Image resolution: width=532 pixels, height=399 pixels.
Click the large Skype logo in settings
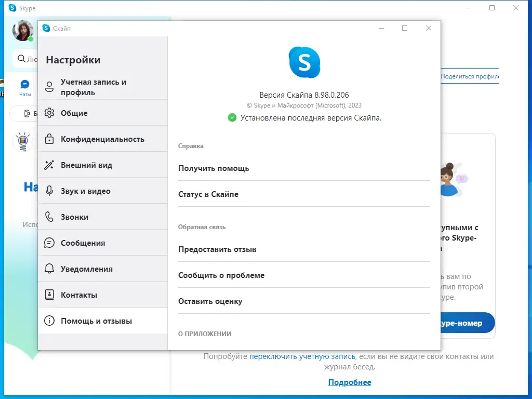(x=304, y=62)
